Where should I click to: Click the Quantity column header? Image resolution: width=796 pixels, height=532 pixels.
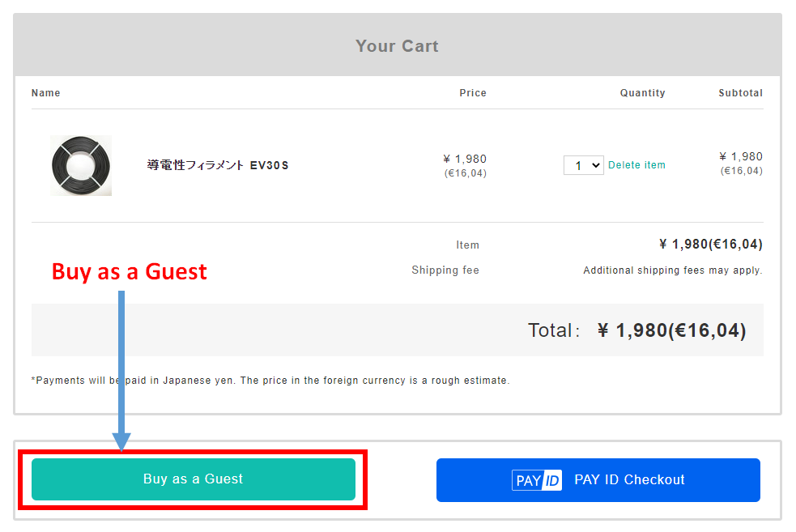click(642, 93)
